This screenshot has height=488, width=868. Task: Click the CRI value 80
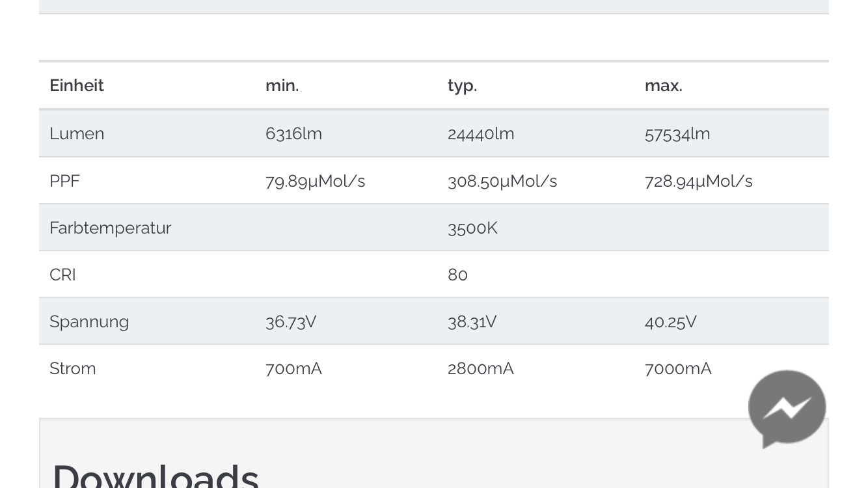coord(457,275)
